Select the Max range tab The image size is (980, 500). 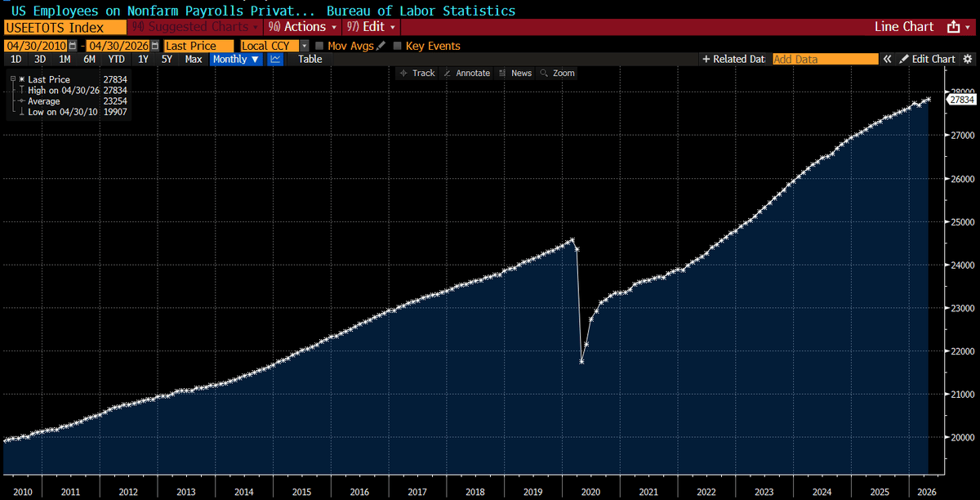coord(194,59)
